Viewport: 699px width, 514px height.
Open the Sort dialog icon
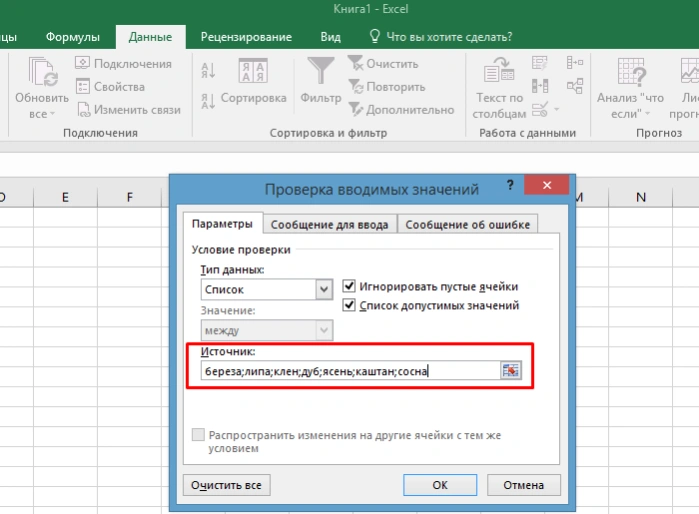253,70
